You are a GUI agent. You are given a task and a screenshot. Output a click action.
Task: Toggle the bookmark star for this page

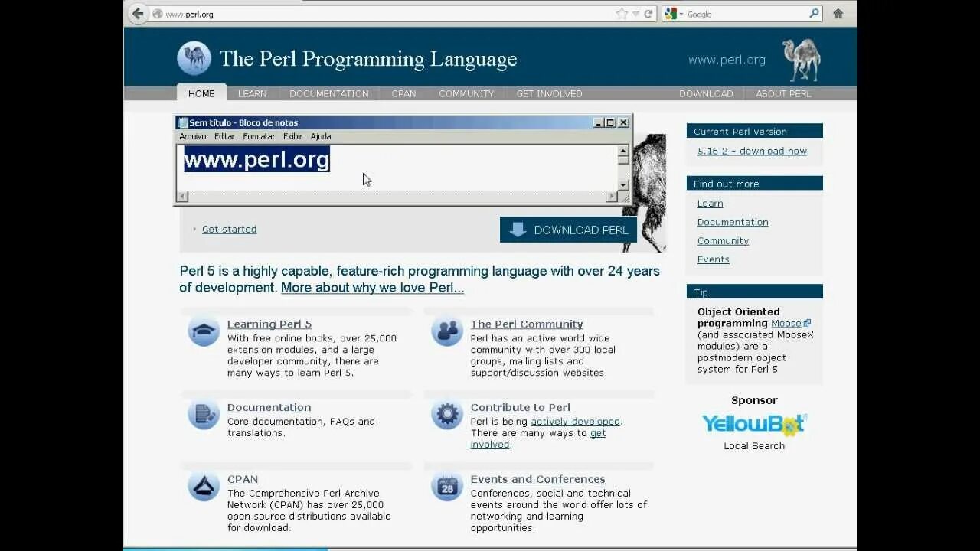pos(622,13)
